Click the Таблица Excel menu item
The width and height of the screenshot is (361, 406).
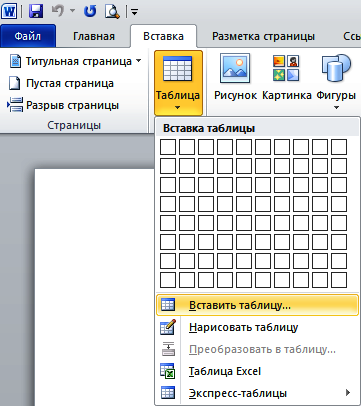(257, 371)
